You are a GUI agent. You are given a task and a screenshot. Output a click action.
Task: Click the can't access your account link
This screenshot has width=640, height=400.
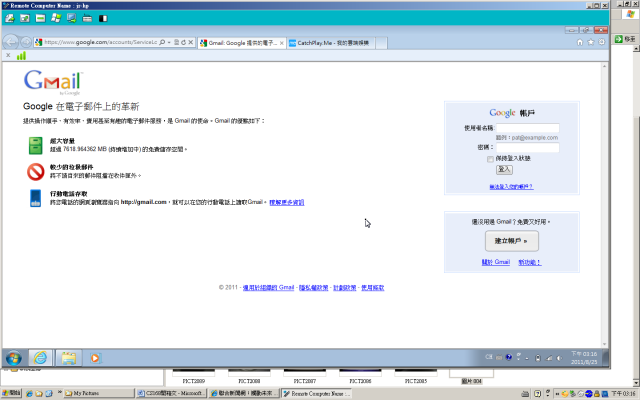pos(511,187)
